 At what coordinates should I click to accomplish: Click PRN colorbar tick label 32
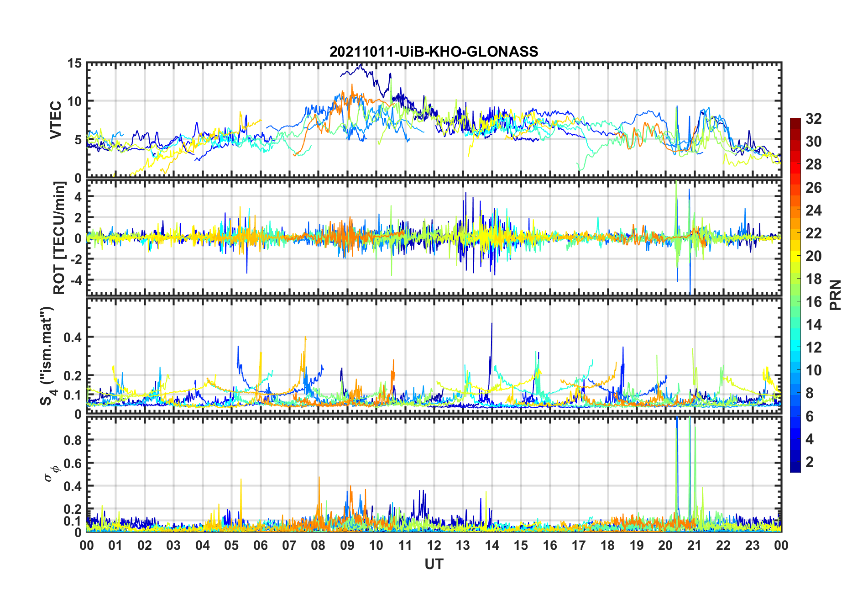tap(813, 119)
